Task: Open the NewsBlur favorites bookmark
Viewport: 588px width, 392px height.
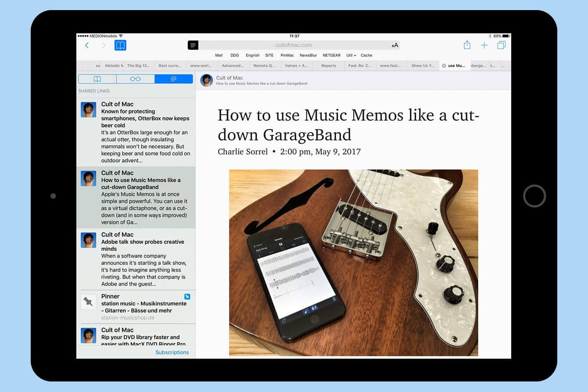Action: pos(308,55)
